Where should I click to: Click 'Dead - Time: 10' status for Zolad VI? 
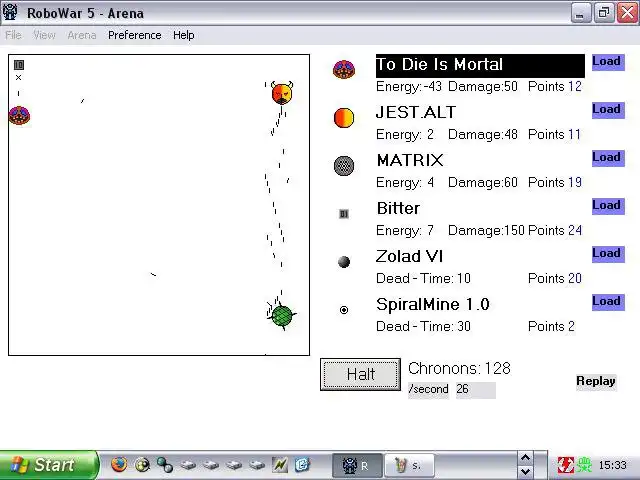coord(423,278)
